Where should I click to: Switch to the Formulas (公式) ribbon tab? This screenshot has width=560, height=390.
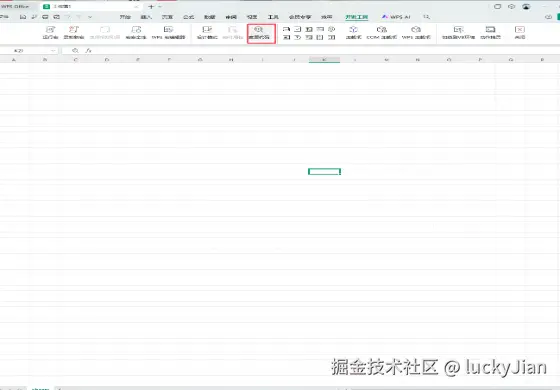189,17
